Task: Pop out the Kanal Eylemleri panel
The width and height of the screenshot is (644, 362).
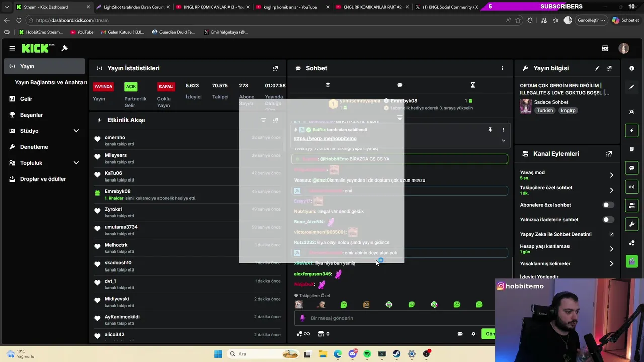Action: pos(609,154)
